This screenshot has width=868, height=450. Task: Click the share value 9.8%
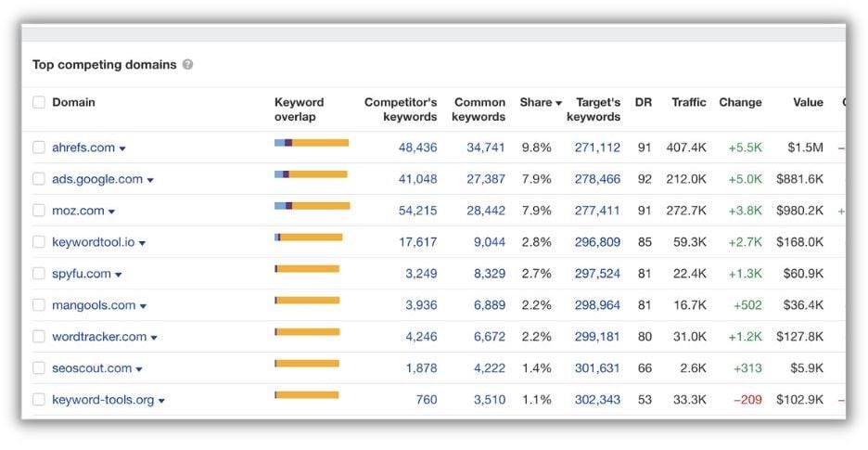pyautogui.click(x=536, y=148)
